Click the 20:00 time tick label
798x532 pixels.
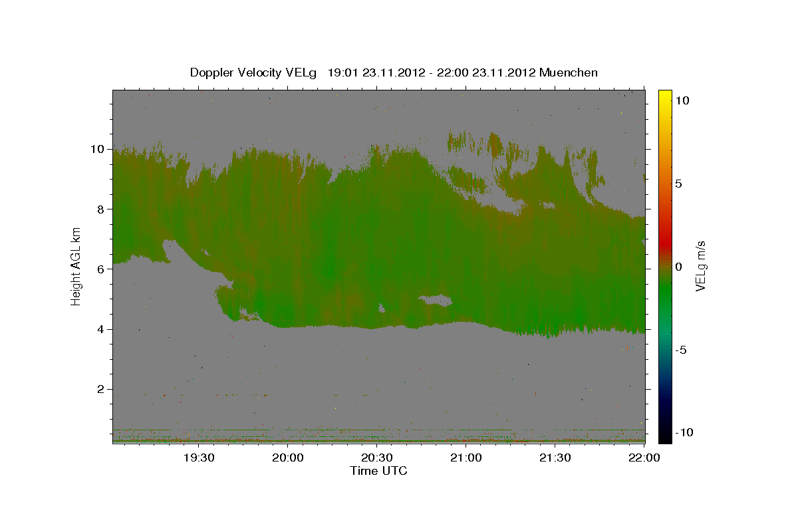[289, 458]
